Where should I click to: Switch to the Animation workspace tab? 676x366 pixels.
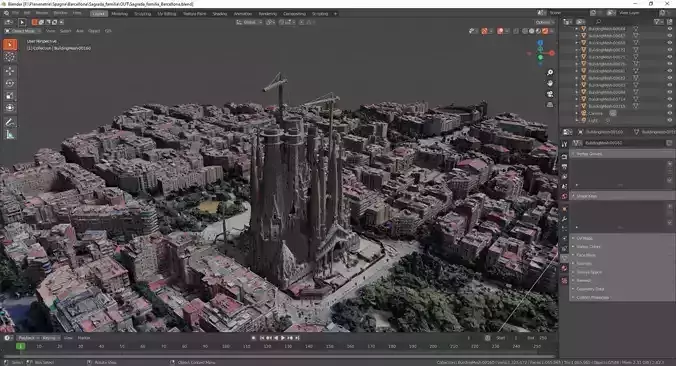click(x=243, y=14)
